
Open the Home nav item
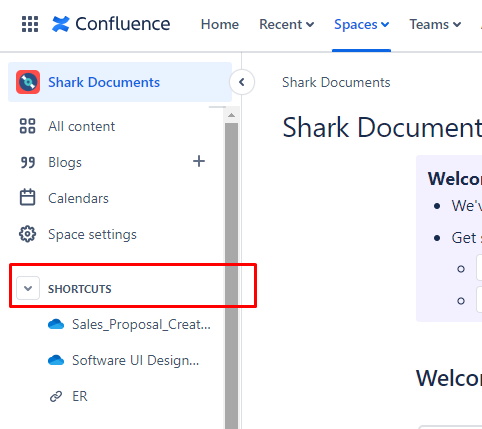(x=220, y=24)
